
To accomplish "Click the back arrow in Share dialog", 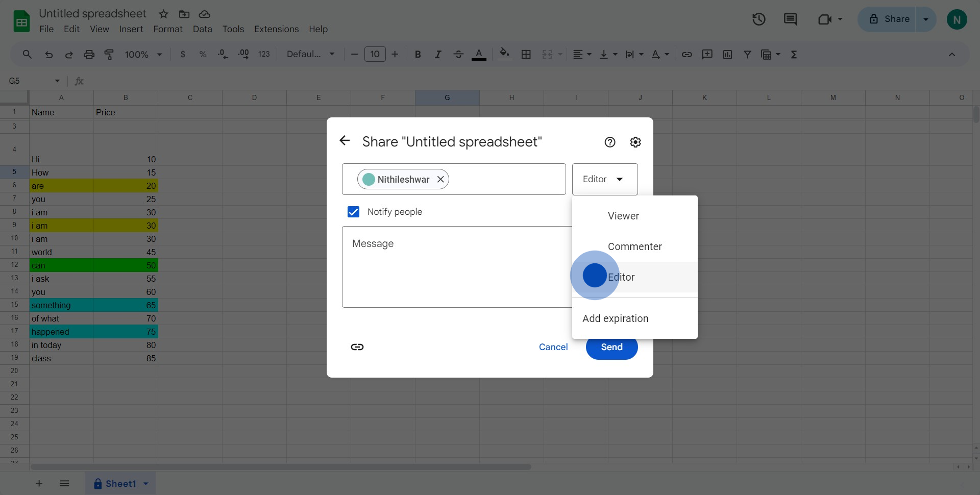I will tap(345, 141).
